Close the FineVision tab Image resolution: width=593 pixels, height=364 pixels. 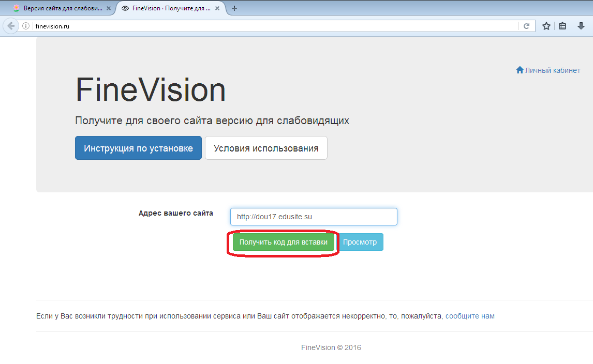pos(217,8)
